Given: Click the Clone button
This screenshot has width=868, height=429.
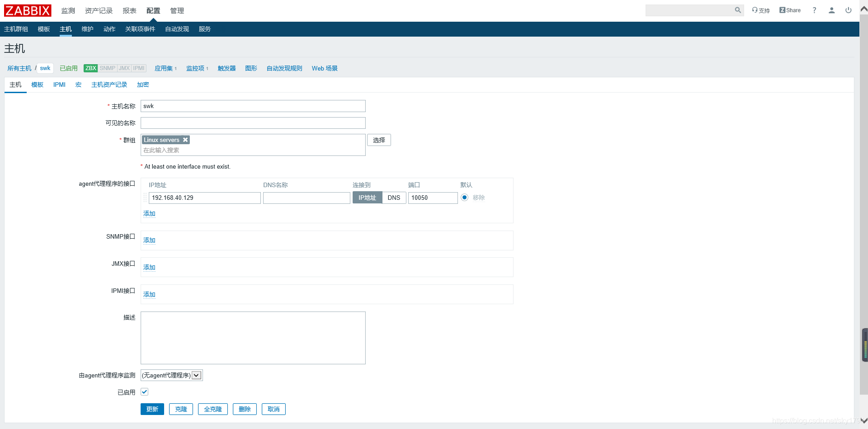Looking at the screenshot, I should point(181,409).
